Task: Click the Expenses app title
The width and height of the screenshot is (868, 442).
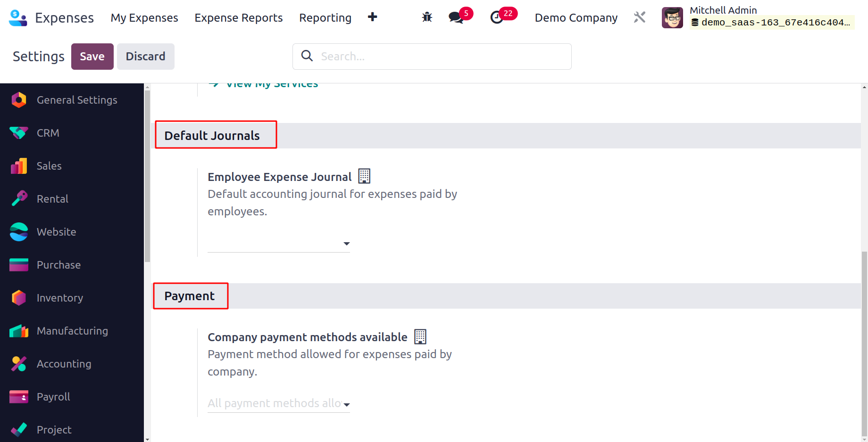Action: [x=64, y=17]
